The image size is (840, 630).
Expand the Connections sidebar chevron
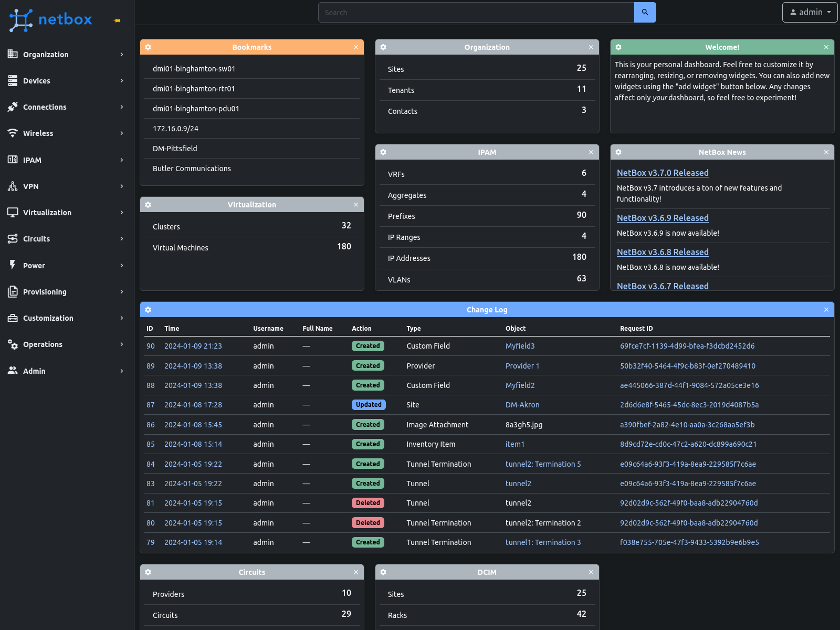(122, 107)
